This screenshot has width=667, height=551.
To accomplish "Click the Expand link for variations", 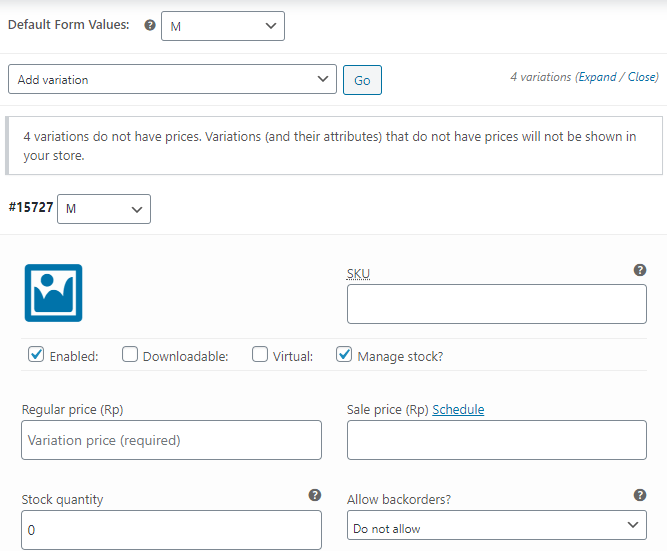I will 597,77.
